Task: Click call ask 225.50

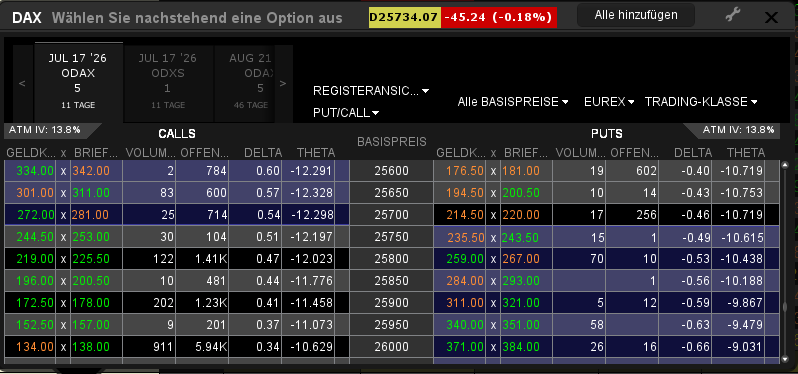Action: tap(91, 258)
